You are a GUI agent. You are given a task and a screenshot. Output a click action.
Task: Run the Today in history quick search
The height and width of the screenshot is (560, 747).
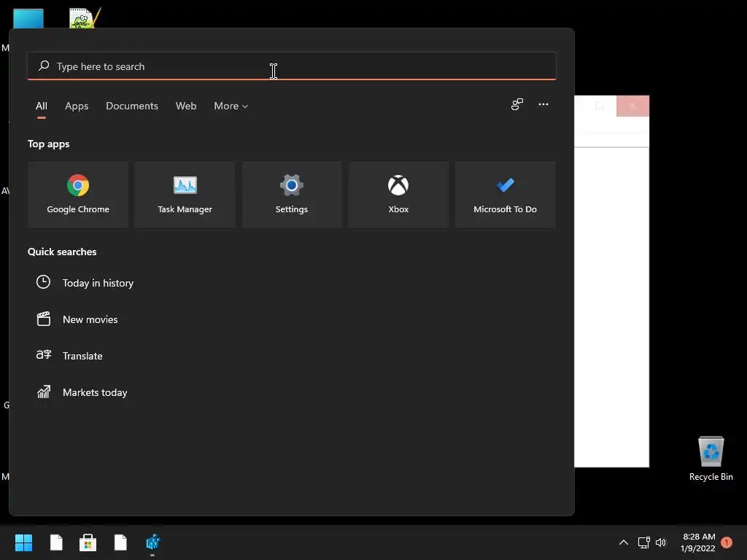point(98,283)
